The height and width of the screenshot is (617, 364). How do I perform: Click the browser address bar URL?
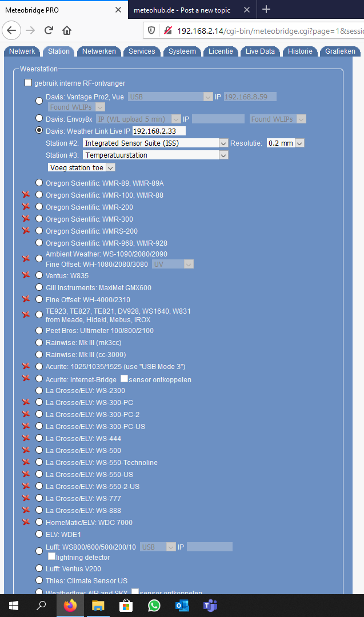pos(270,31)
